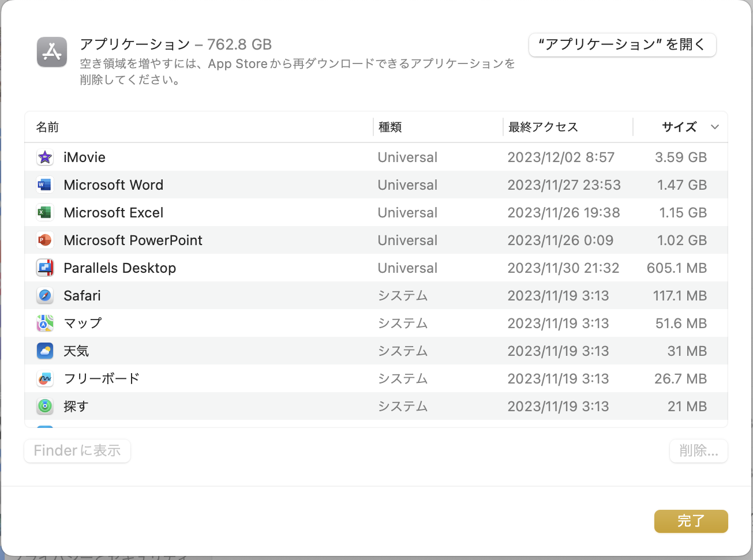
Task: Click the 26.7 MB size value
Action: click(681, 378)
